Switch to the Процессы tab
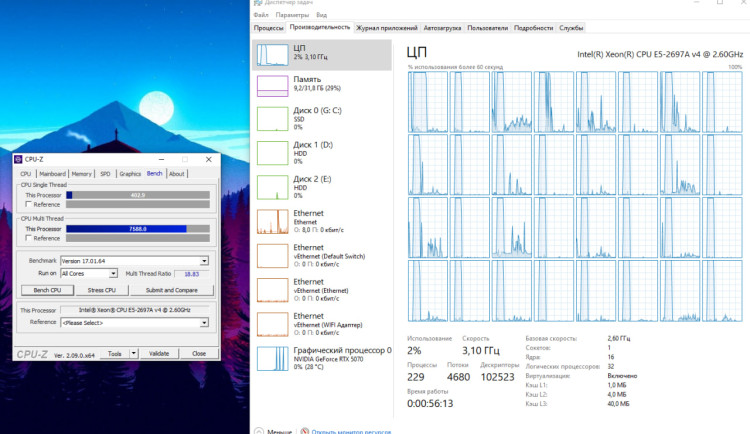750x434 pixels. [x=270, y=28]
